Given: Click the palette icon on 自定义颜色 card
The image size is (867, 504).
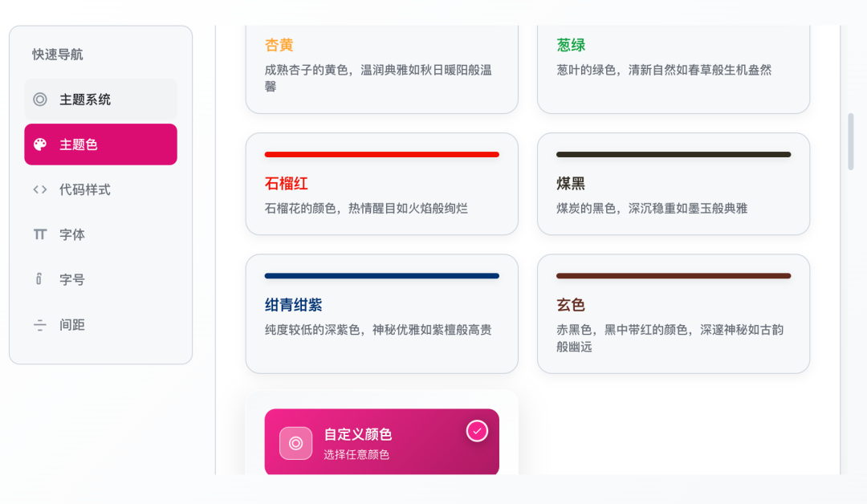Looking at the screenshot, I should tap(295, 442).
